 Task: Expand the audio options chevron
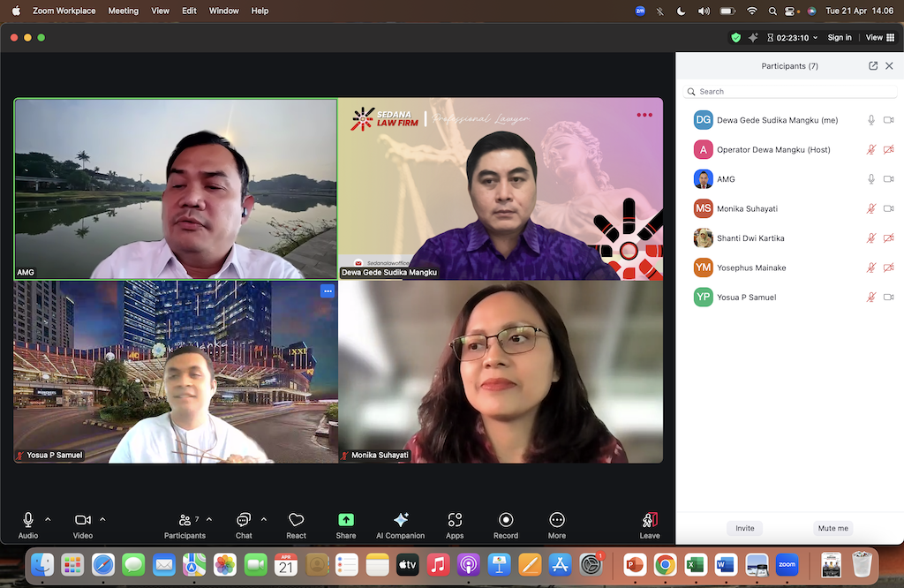pyautogui.click(x=48, y=519)
